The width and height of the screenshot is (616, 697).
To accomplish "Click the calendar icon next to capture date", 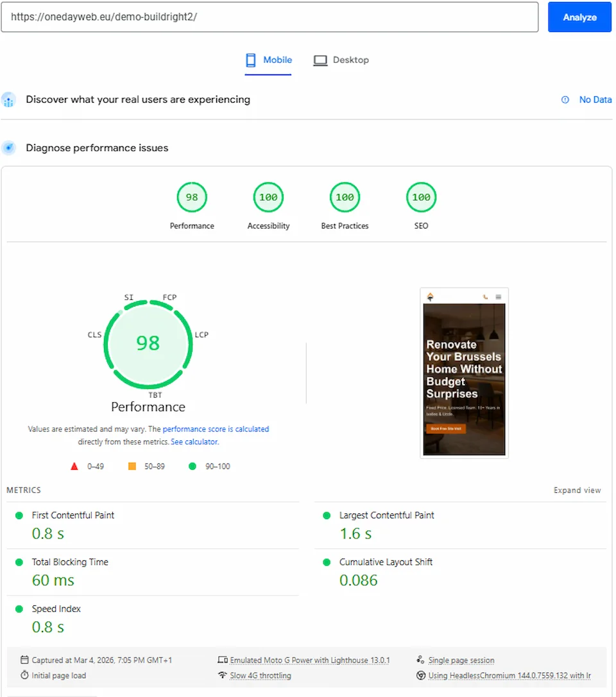I will pyautogui.click(x=24, y=659).
